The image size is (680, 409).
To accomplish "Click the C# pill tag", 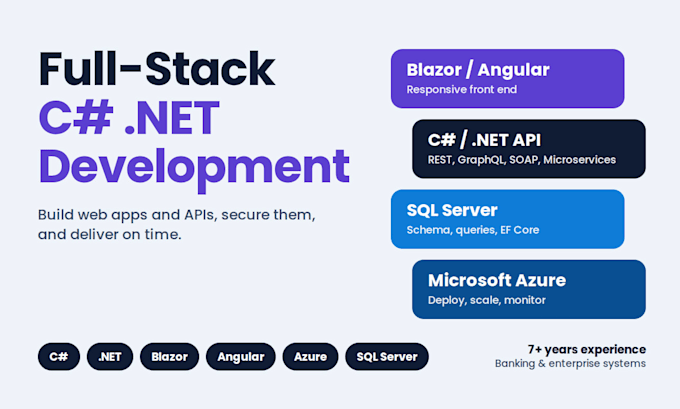I will (x=59, y=357).
